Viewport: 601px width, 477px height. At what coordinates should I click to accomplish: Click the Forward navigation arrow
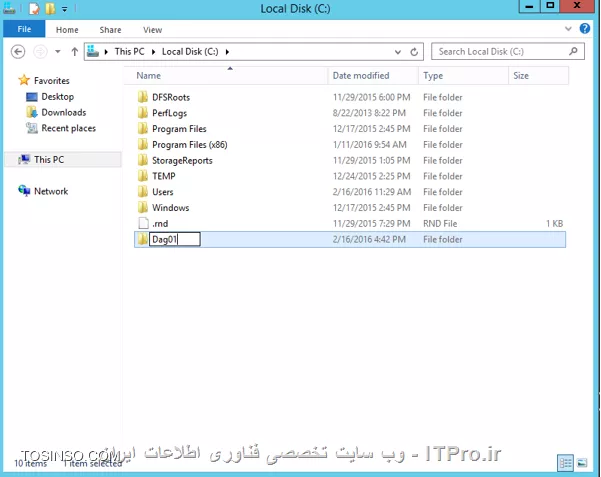40,51
